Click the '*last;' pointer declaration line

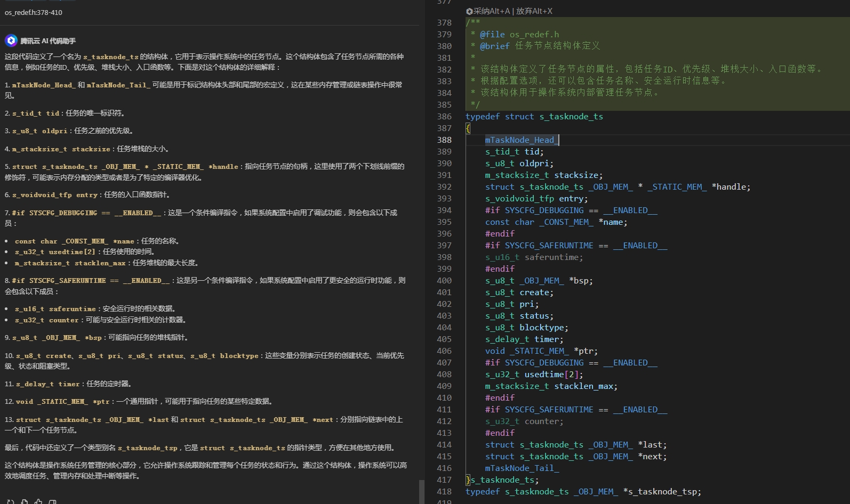coord(576,445)
